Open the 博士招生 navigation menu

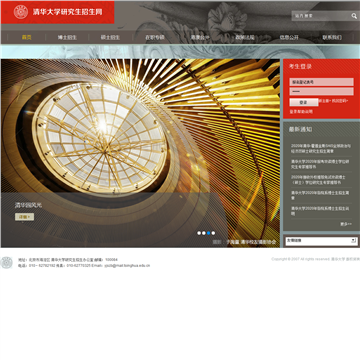pyautogui.click(x=67, y=37)
